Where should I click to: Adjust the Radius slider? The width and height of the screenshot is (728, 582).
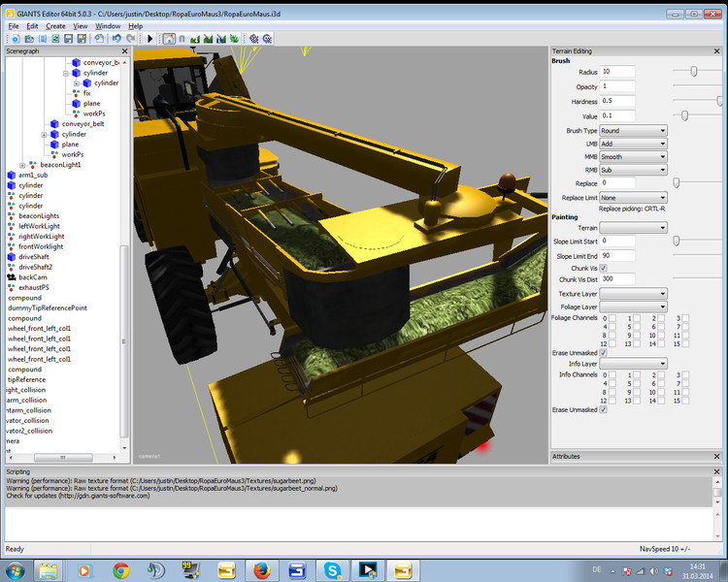tap(694, 72)
